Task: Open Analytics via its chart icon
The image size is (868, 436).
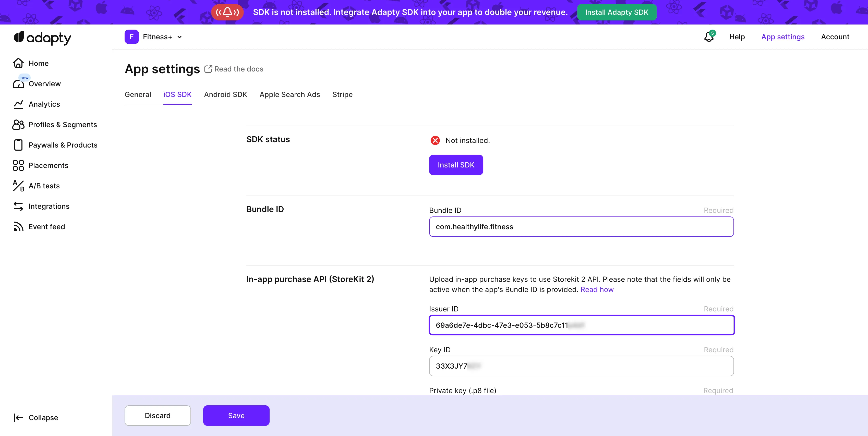Action: tap(18, 104)
